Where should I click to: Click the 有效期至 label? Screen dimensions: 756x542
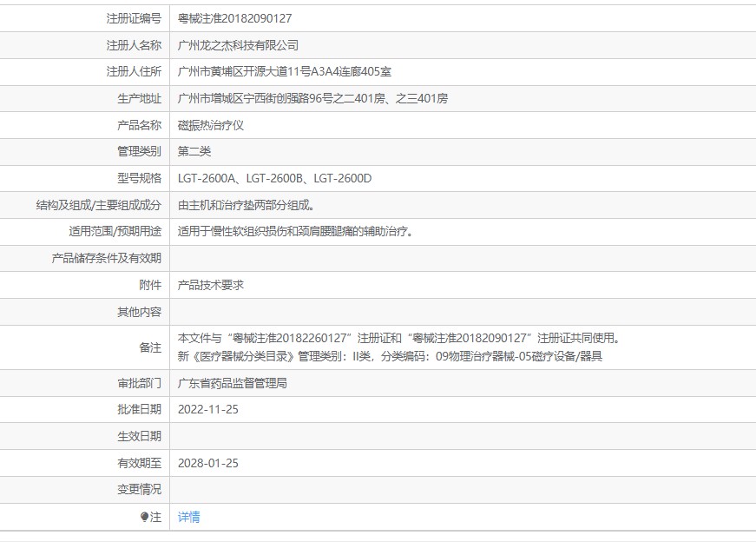coord(140,463)
